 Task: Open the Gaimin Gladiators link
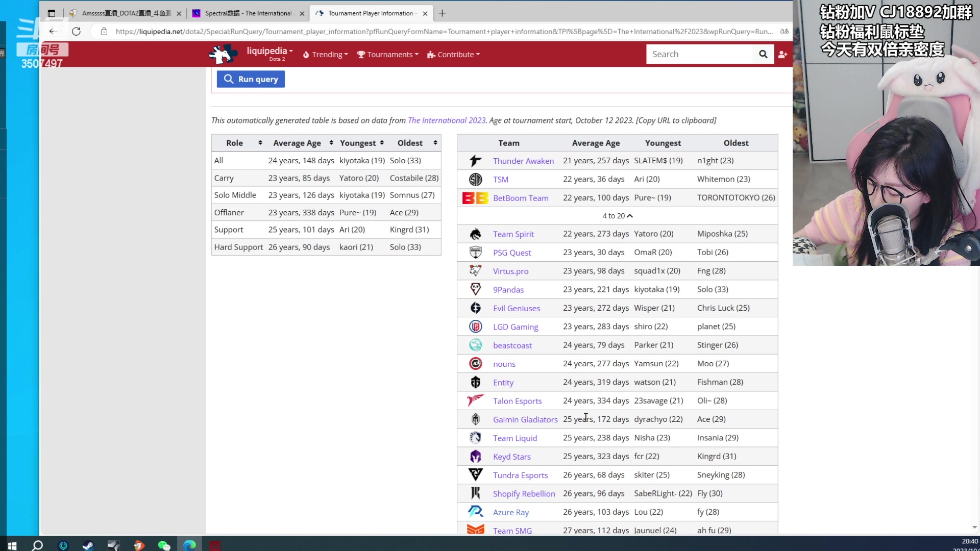[525, 419]
